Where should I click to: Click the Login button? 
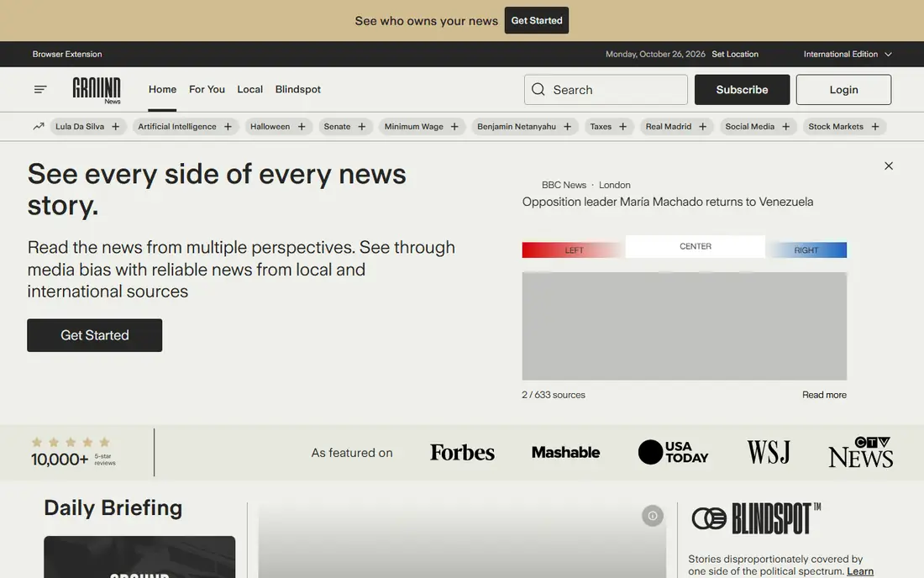pos(843,90)
